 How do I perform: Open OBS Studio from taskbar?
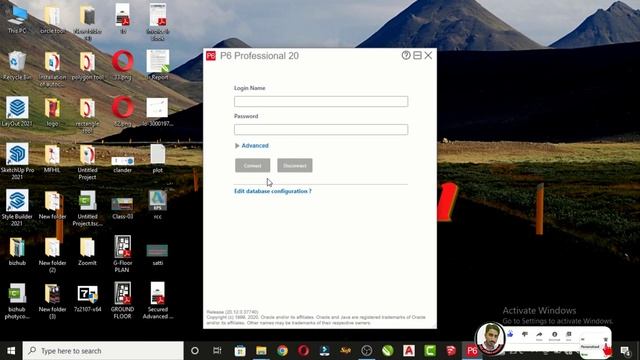[367, 351]
